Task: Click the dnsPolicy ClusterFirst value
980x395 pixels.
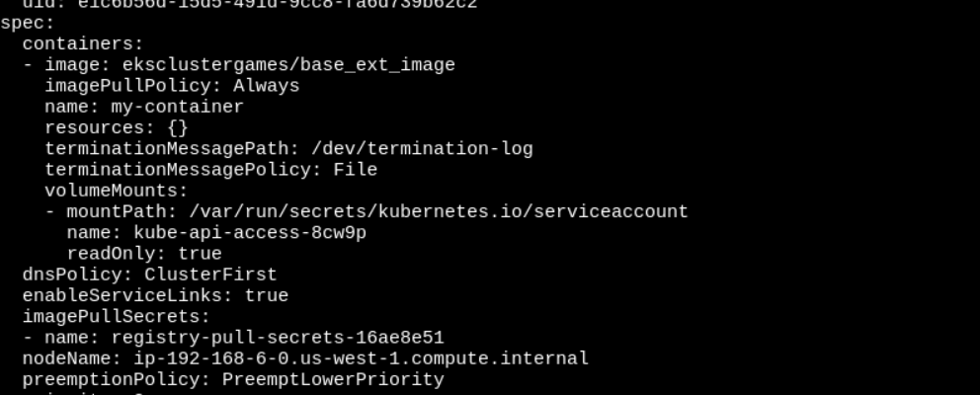Action: [210, 275]
